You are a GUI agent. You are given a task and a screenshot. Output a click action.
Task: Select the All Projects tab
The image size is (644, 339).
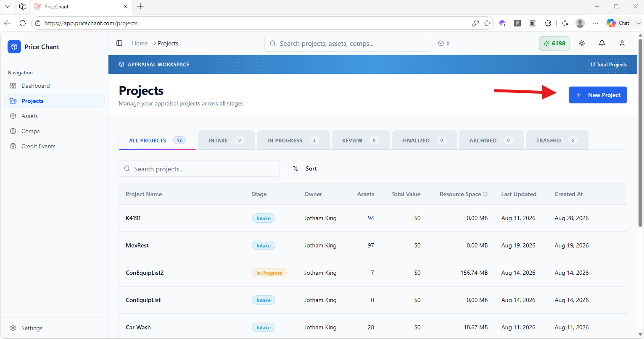click(x=158, y=140)
